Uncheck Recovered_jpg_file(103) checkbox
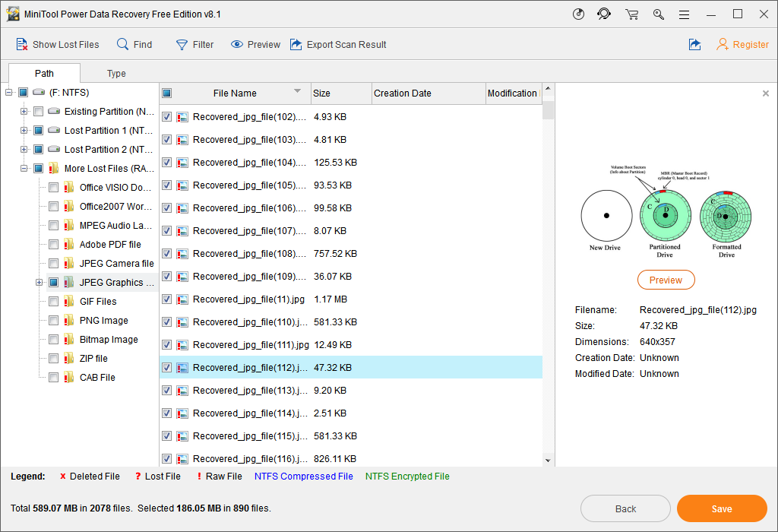This screenshot has height=532, width=778. coord(166,139)
